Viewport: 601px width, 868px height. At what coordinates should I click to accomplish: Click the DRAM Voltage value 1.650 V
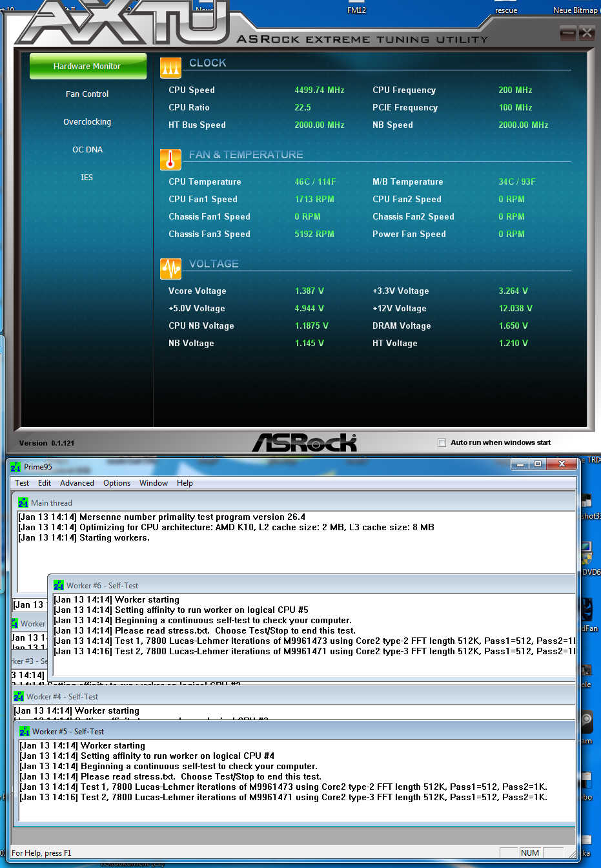[x=513, y=325]
